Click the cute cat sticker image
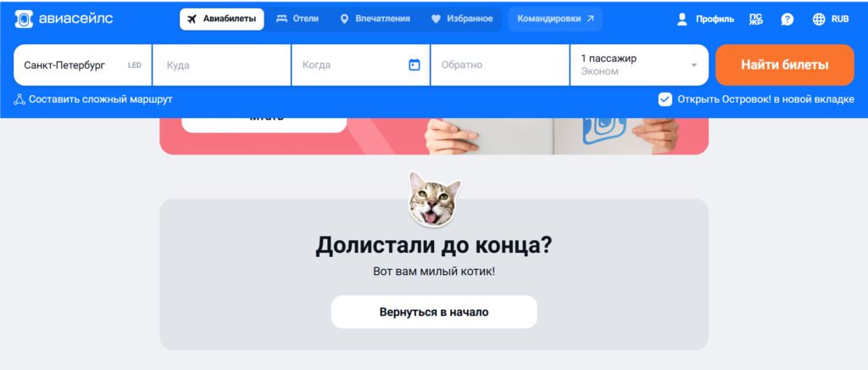 click(x=435, y=199)
